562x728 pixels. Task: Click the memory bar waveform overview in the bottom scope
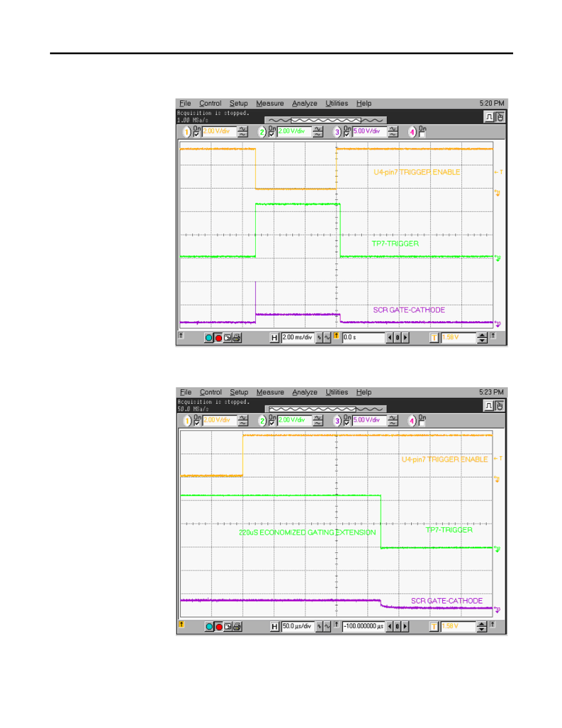[x=325, y=409]
